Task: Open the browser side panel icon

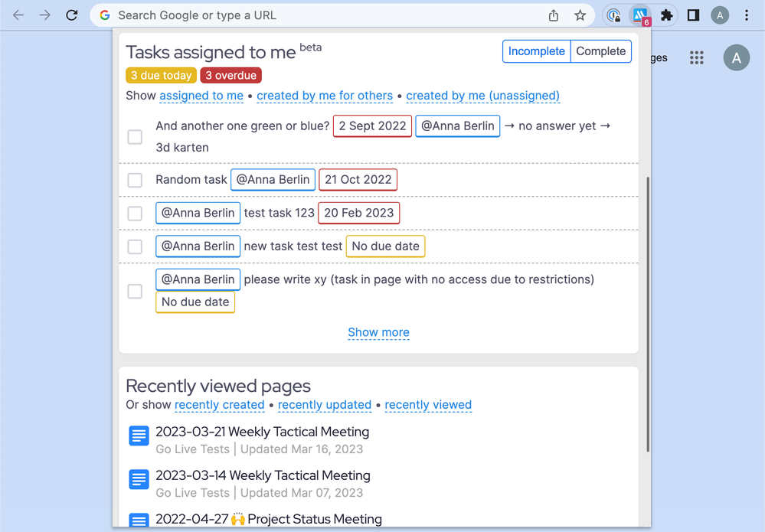Action: (693, 15)
